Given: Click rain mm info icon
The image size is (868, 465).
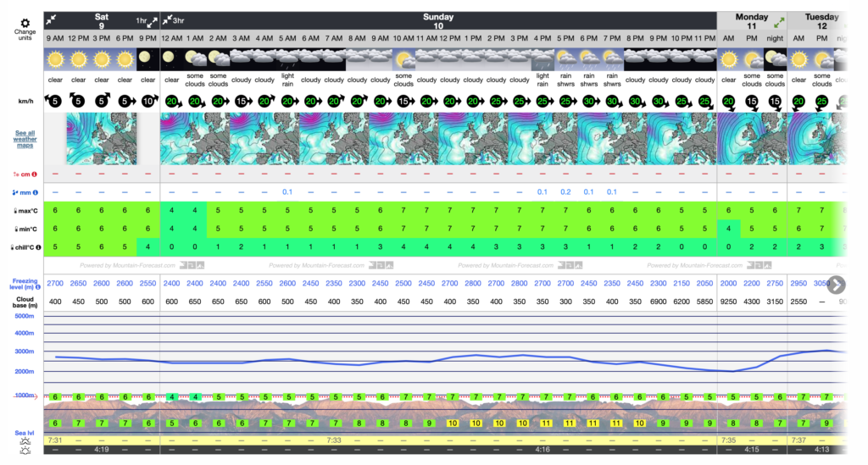Looking at the screenshot, I should [34, 192].
